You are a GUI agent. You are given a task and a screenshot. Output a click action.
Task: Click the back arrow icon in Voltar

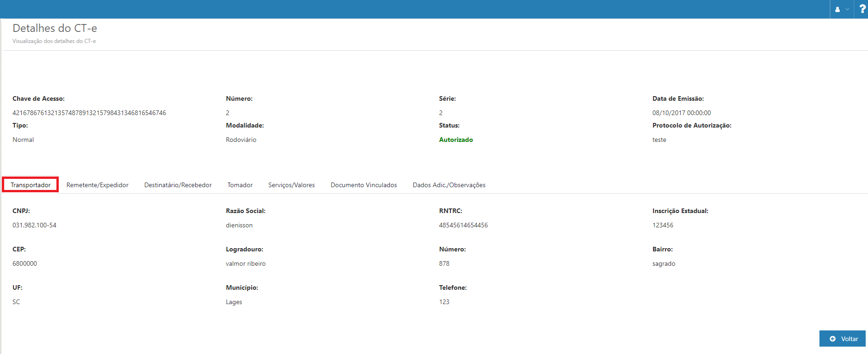[x=832, y=339]
